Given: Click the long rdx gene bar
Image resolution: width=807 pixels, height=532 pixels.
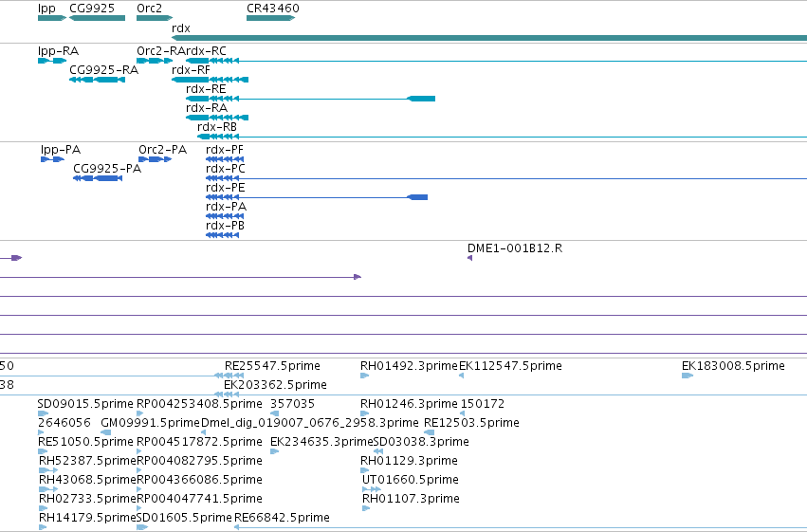Looking at the screenshot, I should (x=489, y=38).
